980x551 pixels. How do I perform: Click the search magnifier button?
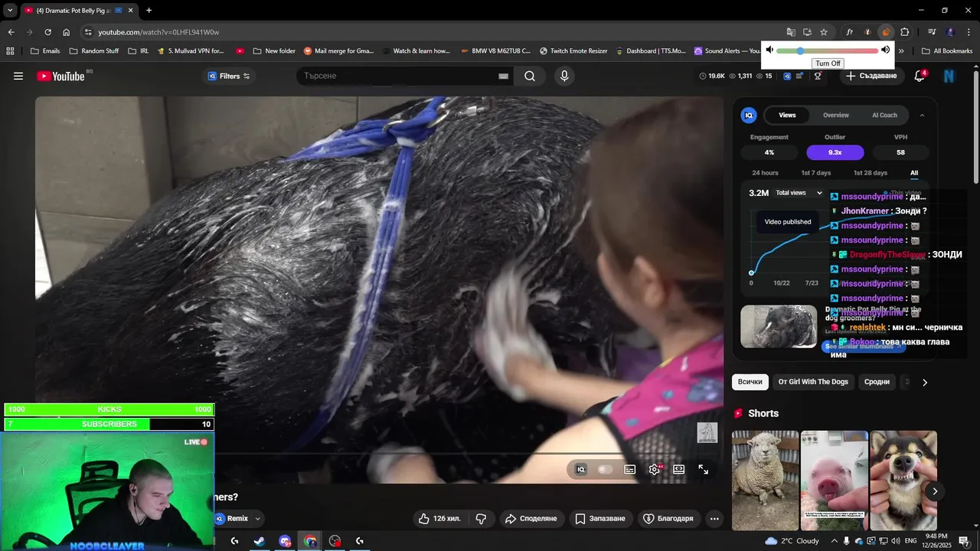[x=530, y=76]
